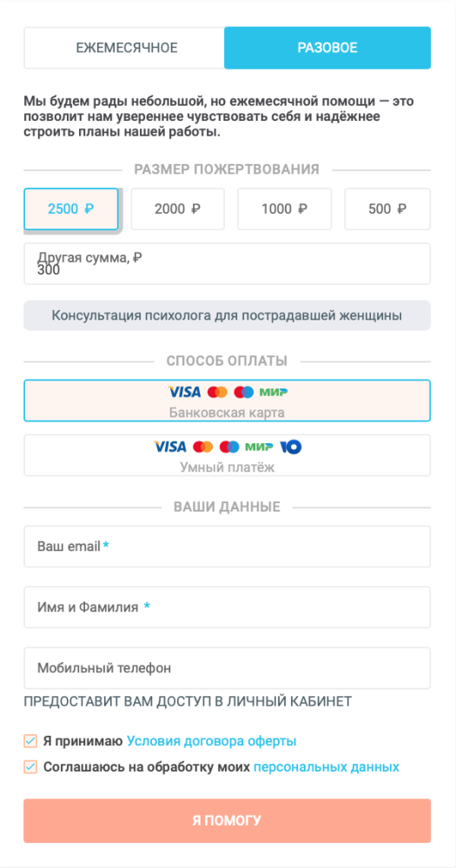Open the Условия договора оферты link
456x868 pixels.
[x=211, y=740]
